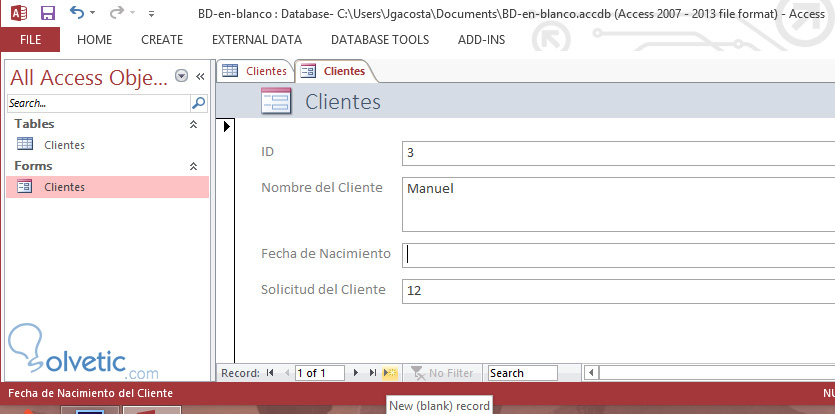Click the Fecha de Nacimiento label

(326, 254)
